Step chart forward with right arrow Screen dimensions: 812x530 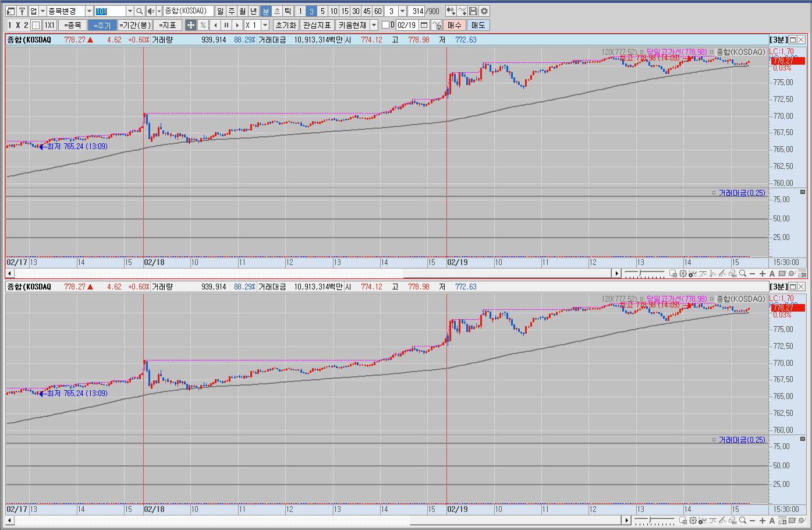pyautogui.click(x=237, y=25)
